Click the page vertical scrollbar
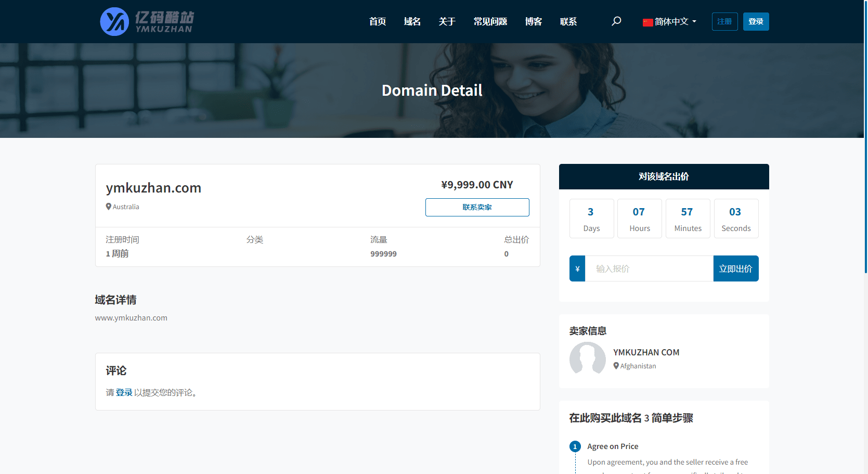 866,136
